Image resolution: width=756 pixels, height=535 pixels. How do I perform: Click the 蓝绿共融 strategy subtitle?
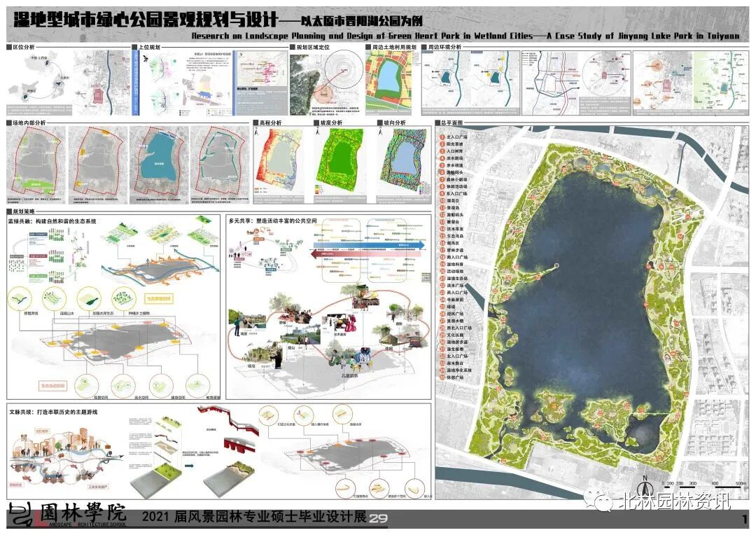(52, 221)
